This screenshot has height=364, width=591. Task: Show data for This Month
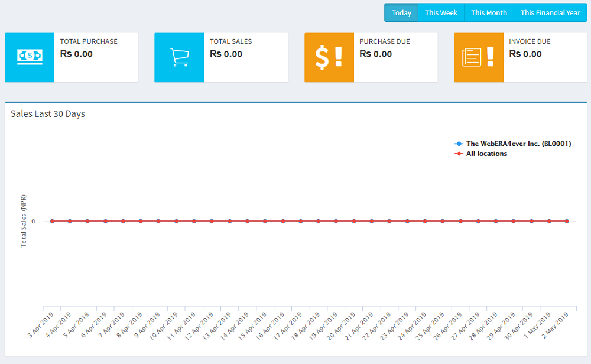point(489,13)
